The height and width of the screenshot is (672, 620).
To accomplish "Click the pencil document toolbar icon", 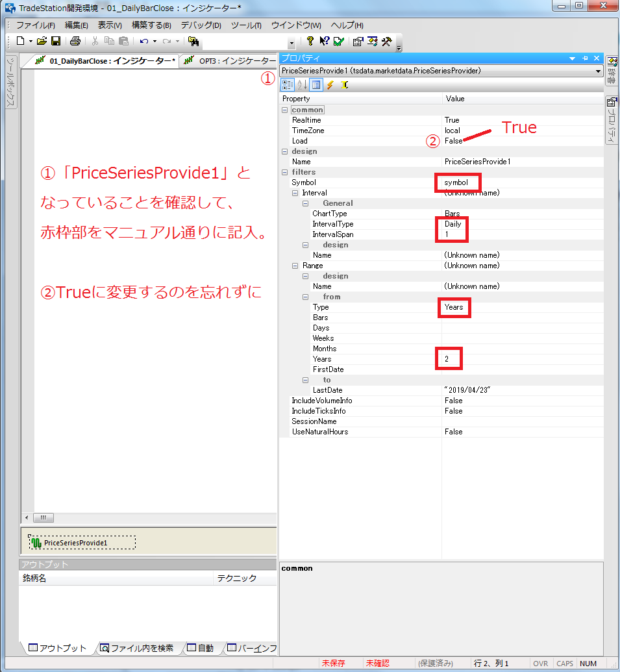I will [373, 41].
